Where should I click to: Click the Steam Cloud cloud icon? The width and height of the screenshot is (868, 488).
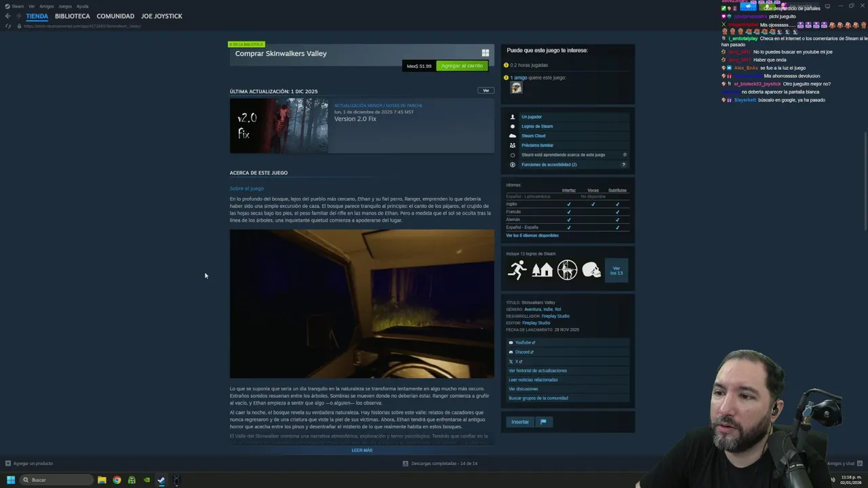pyautogui.click(x=513, y=136)
